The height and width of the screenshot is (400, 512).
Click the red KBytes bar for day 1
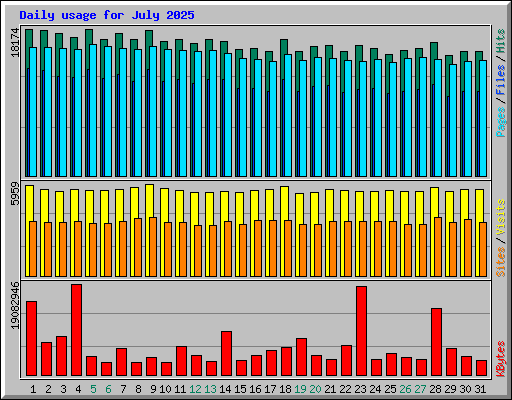click(31, 339)
